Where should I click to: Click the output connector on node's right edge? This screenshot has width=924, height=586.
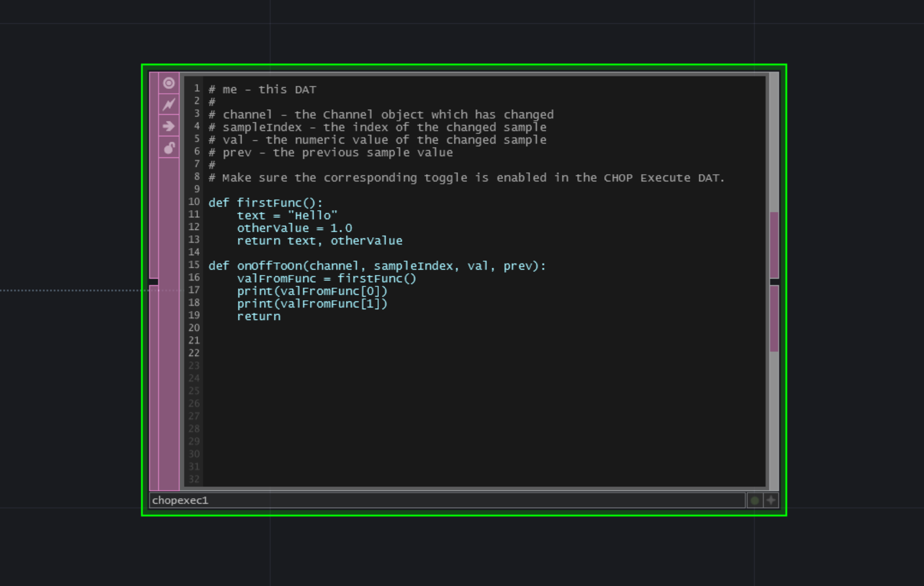[x=774, y=282]
